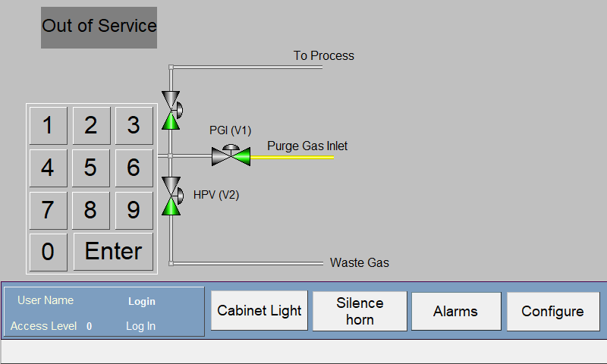Click the Out of Service status banner

coord(99,27)
